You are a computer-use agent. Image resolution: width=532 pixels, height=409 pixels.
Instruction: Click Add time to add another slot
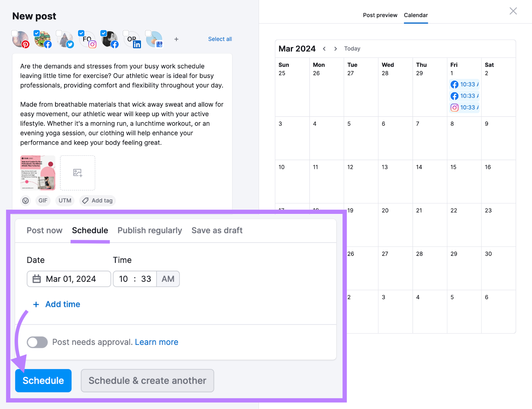(56, 304)
